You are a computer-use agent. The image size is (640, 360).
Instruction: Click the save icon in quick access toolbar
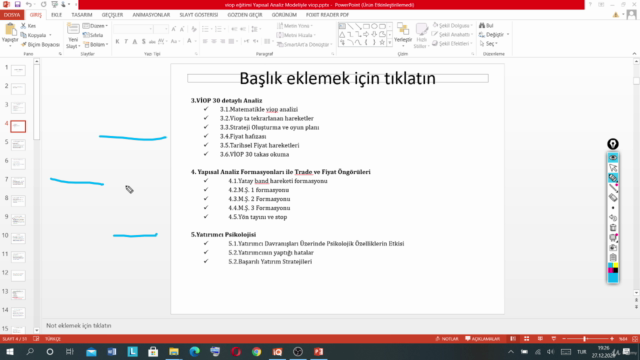click(x=18, y=4)
